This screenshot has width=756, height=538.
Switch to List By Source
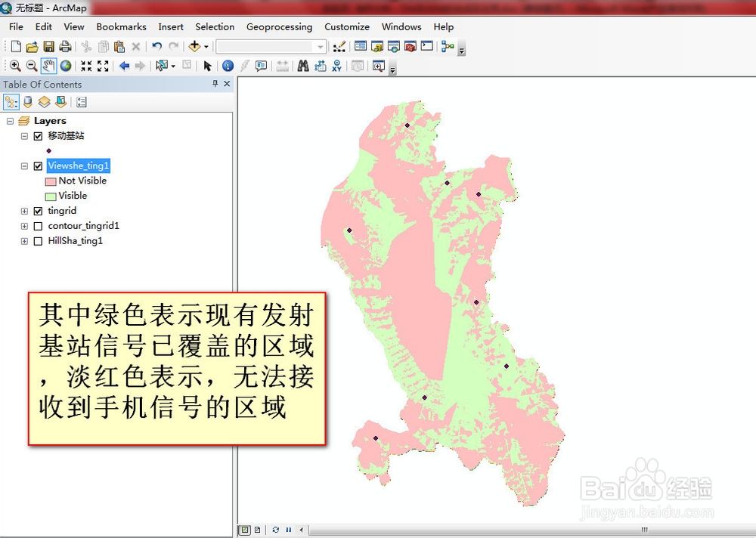(x=28, y=102)
